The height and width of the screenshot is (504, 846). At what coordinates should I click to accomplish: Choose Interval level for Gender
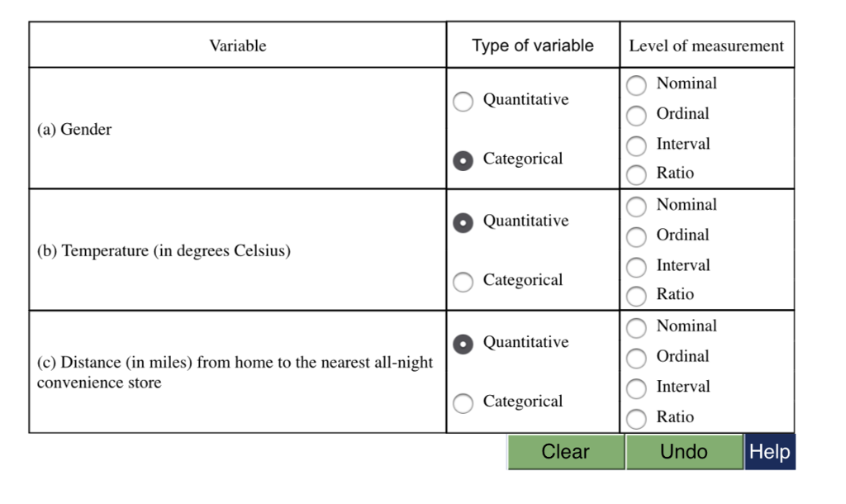click(637, 145)
